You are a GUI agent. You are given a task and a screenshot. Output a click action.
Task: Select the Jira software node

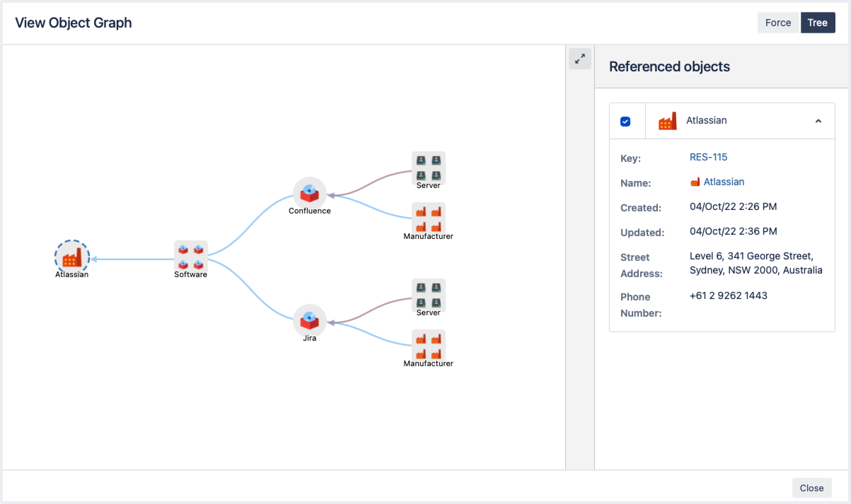tap(309, 321)
